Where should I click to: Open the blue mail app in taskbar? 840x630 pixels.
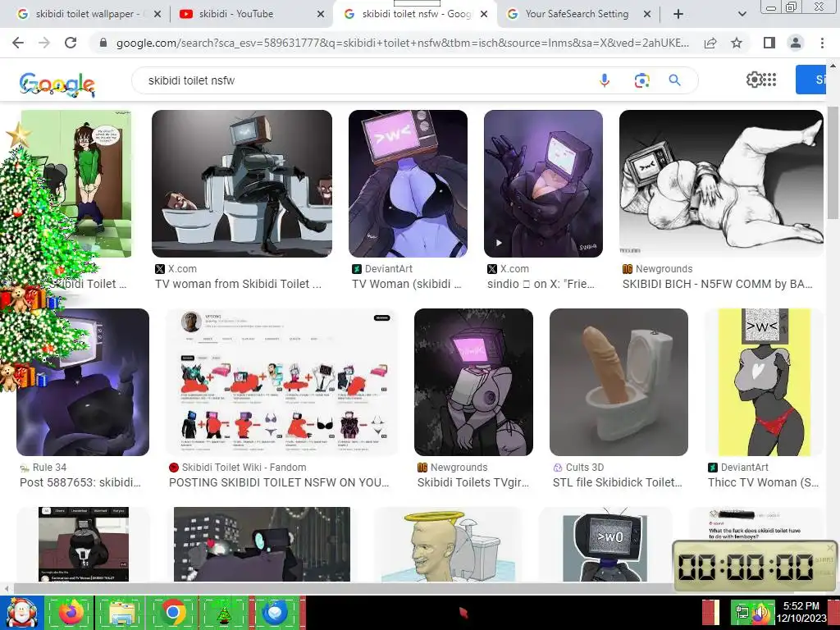point(274,612)
